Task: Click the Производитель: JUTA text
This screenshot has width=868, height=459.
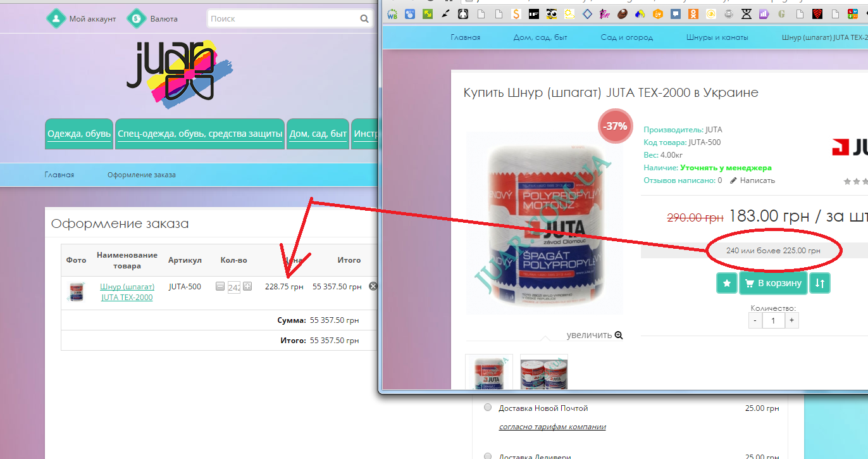Action: click(x=683, y=130)
